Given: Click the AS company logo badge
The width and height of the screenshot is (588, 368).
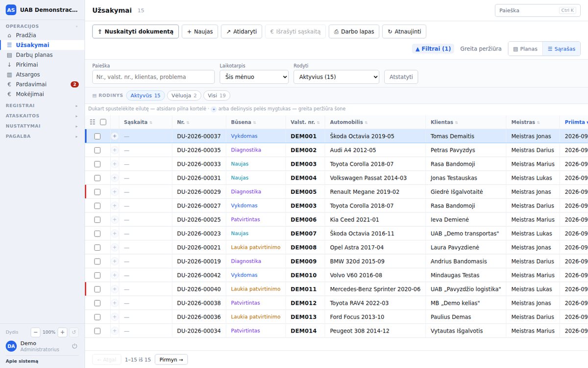Looking at the screenshot, I should 11,10.
